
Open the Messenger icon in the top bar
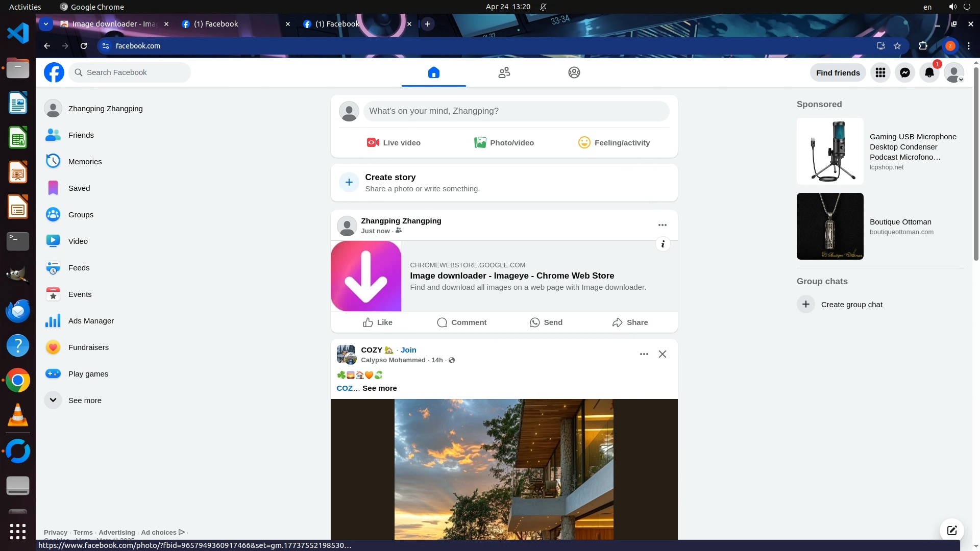click(x=904, y=72)
